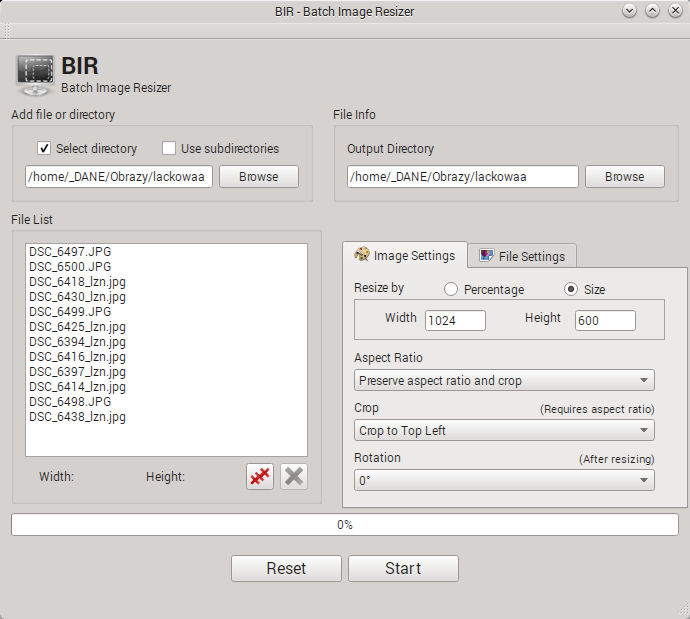The height and width of the screenshot is (619, 690).
Task: Click the 0% progress bar
Action: (x=345, y=524)
